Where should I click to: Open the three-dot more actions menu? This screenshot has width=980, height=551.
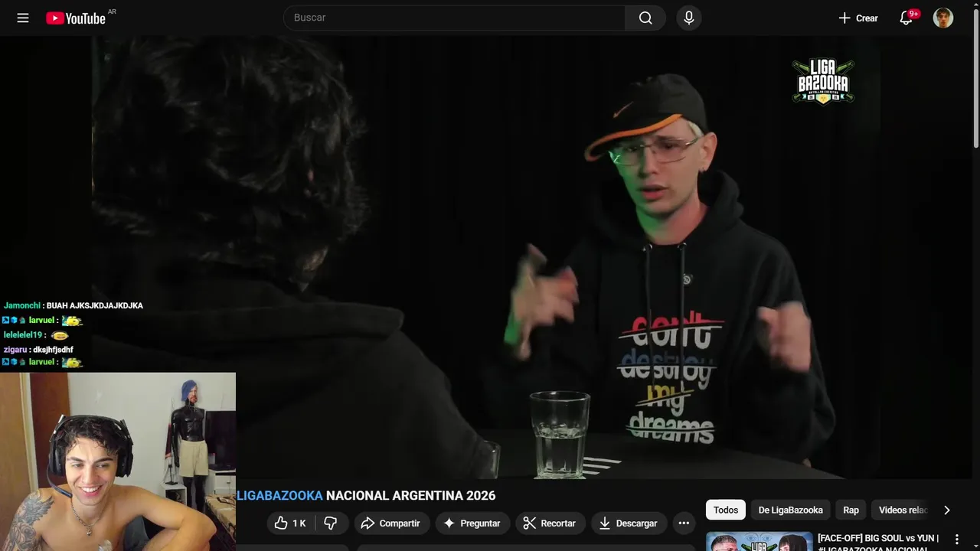[x=684, y=523]
